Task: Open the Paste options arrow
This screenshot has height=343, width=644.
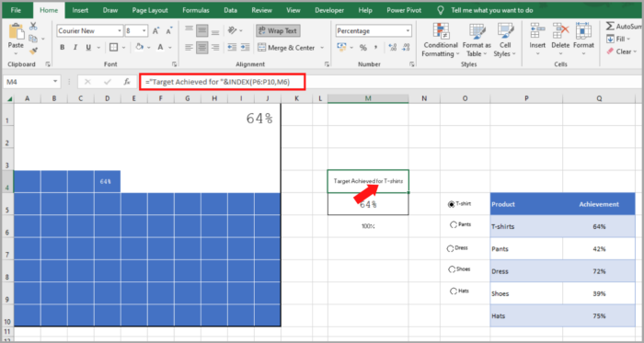Action: (x=16, y=53)
